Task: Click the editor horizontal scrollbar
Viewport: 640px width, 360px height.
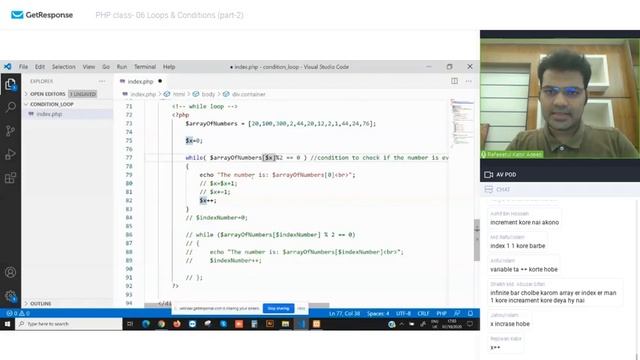Action: tap(237, 305)
